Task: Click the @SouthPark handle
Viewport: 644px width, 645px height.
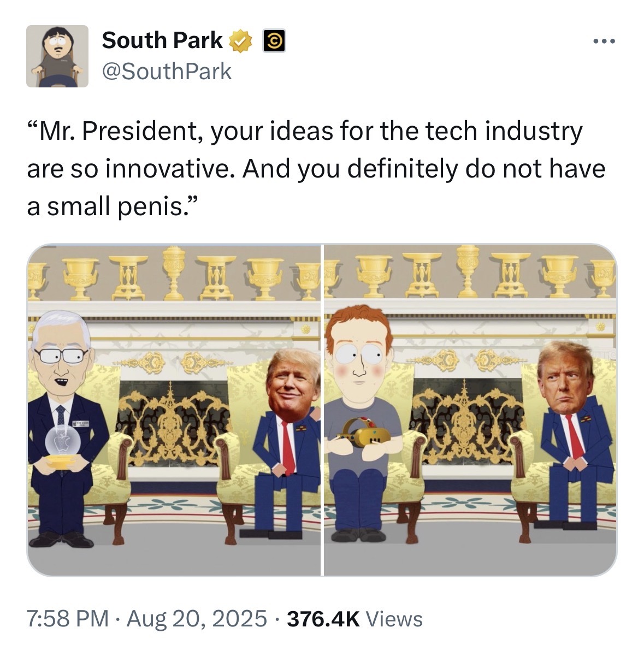Action: [x=167, y=72]
